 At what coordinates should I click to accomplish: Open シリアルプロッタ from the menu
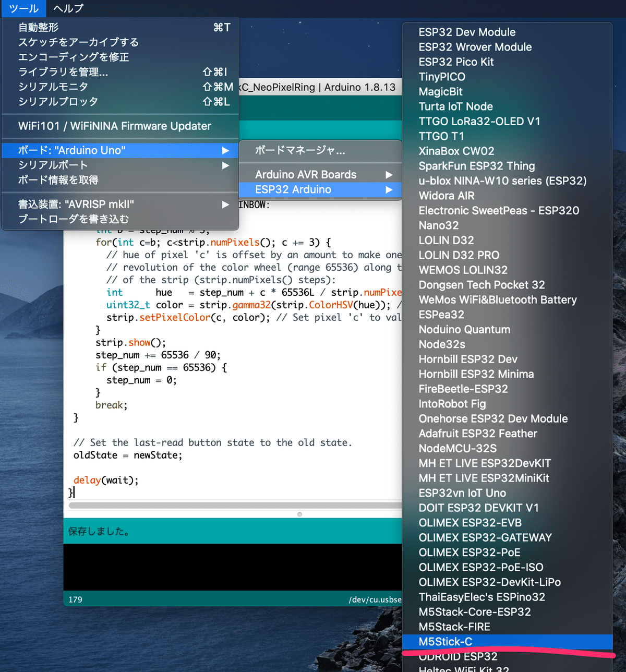tap(120, 102)
